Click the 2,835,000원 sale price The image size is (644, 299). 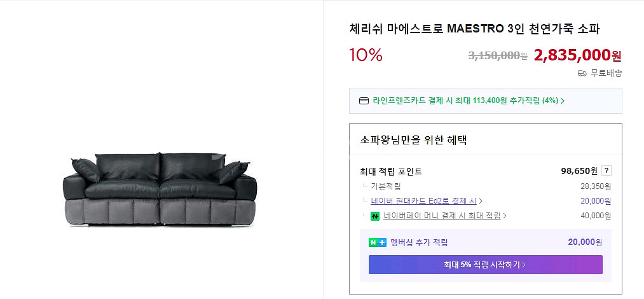577,55
